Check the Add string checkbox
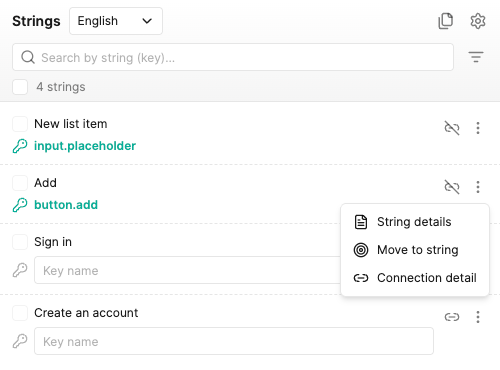The width and height of the screenshot is (500, 370). coord(20,183)
